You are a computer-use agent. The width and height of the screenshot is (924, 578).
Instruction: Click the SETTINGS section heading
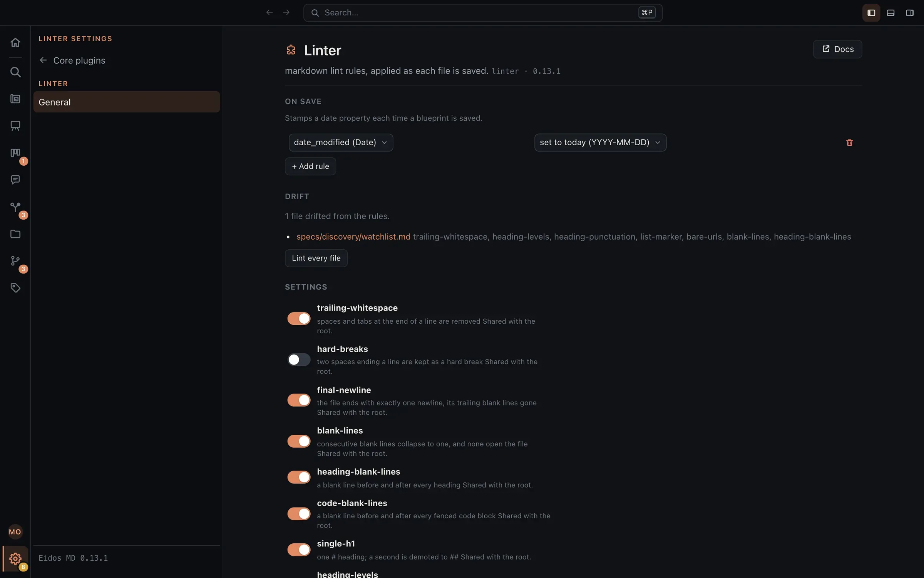[x=306, y=287]
